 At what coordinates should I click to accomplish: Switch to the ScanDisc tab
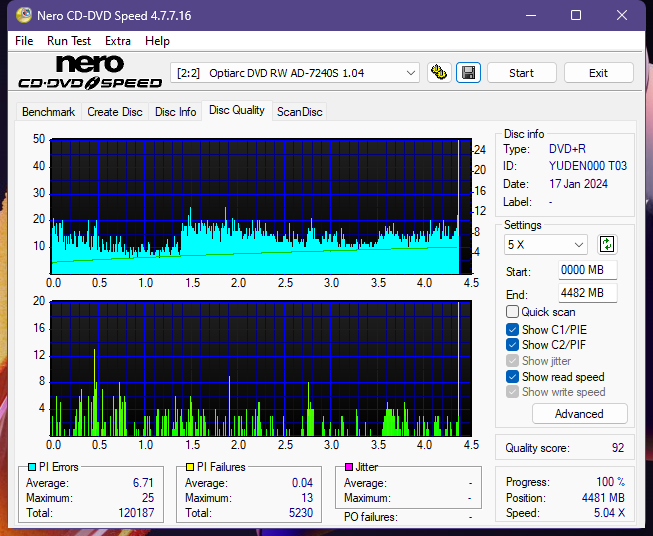click(299, 112)
